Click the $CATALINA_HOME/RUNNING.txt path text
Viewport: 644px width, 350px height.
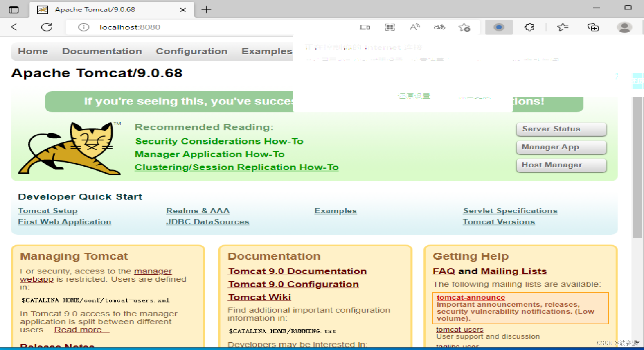(282, 331)
